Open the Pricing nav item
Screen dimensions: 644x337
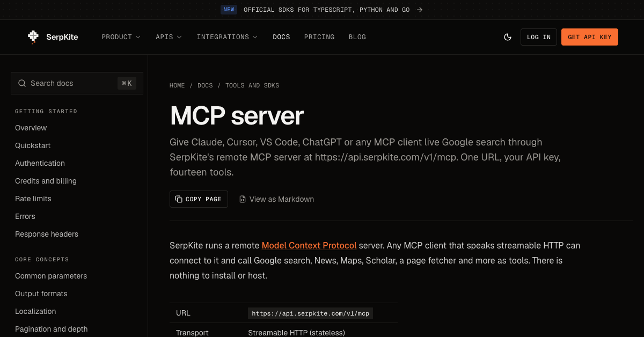click(x=319, y=37)
